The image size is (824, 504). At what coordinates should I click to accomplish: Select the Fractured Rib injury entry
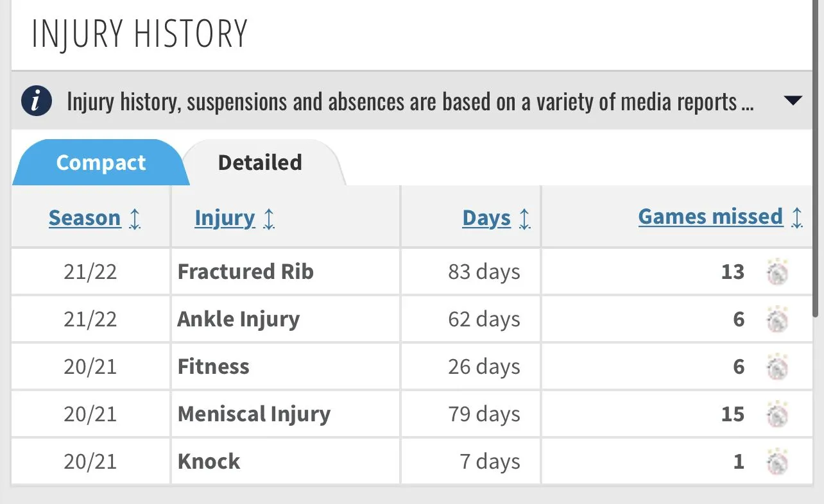click(x=246, y=272)
